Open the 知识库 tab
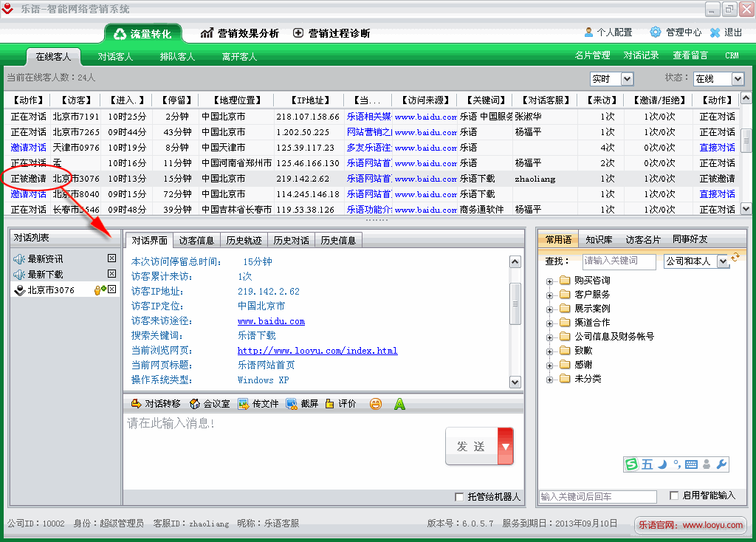Viewport: 756px width, 542px height. click(x=599, y=240)
